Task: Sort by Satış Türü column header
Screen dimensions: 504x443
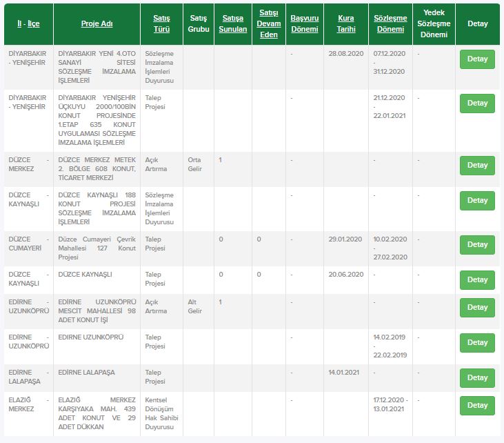Action: click(161, 24)
